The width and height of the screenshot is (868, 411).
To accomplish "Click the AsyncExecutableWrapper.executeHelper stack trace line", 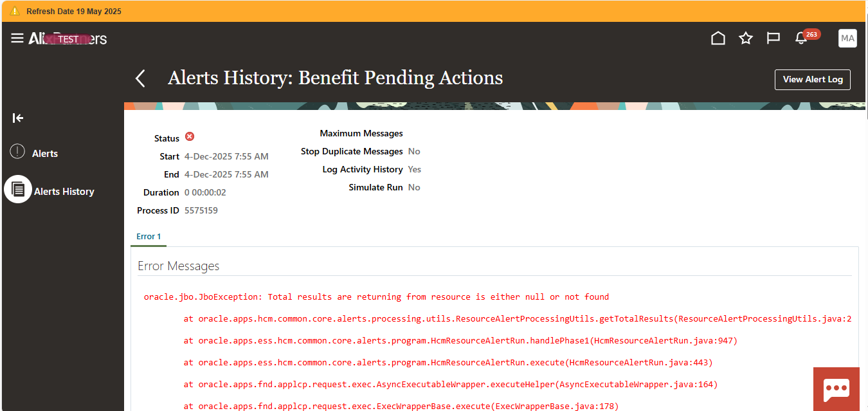I will 451,385.
